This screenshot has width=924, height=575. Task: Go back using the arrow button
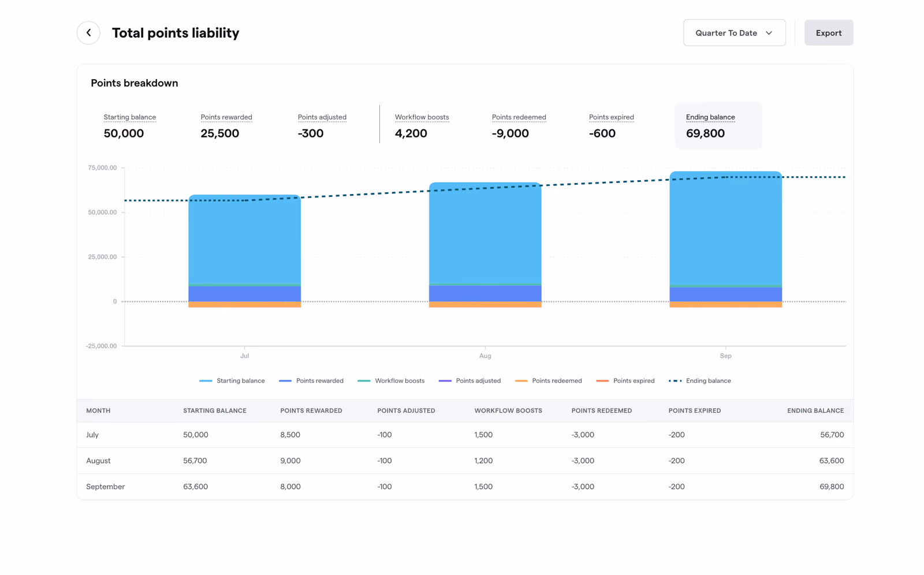click(x=88, y=33)
